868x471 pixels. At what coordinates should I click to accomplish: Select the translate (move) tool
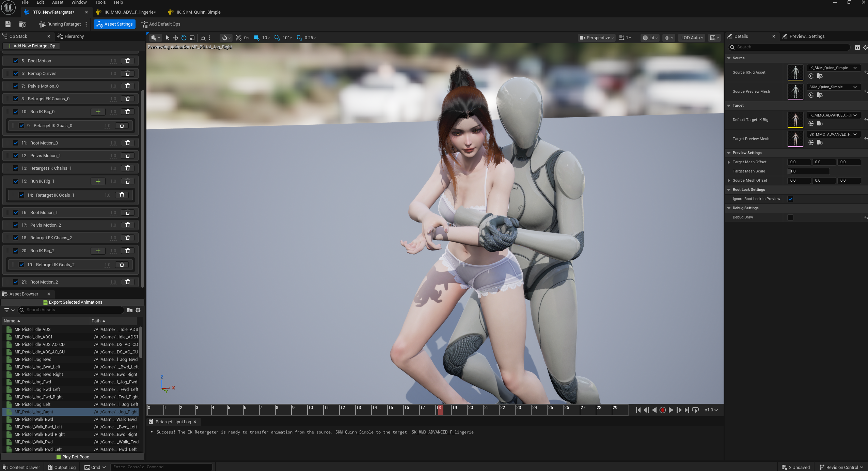176,38
